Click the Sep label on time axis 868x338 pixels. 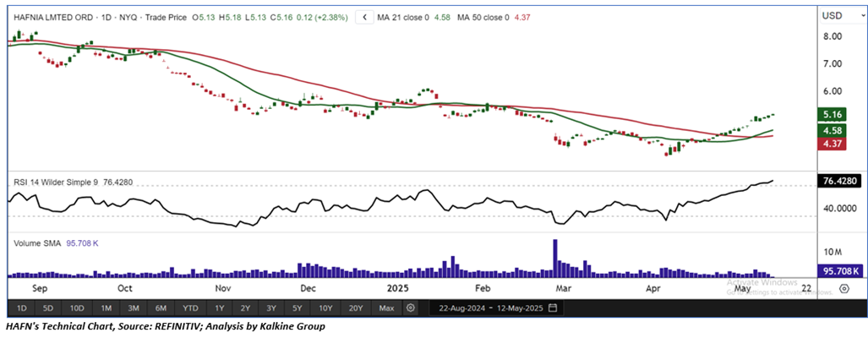point(41,288)
